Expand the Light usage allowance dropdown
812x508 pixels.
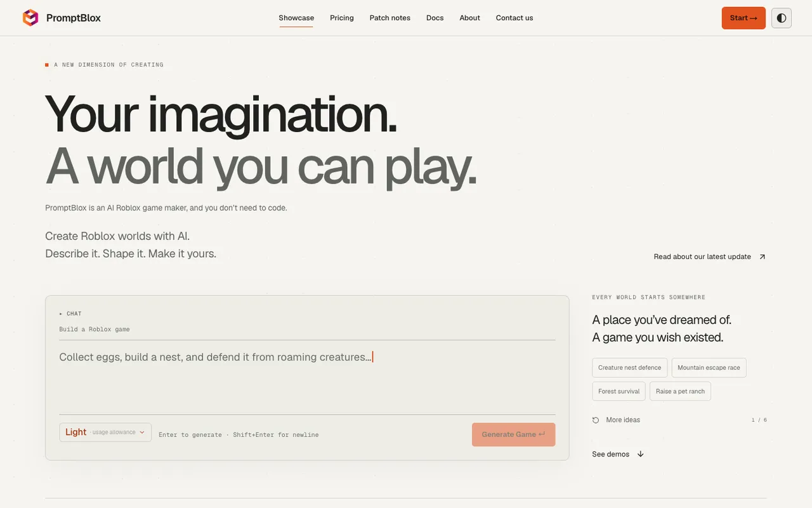pos(105,432)
